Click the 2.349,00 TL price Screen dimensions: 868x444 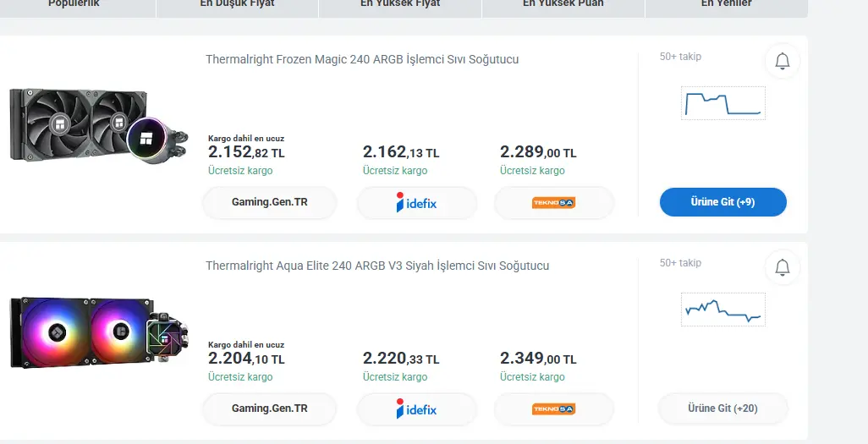pos(538,359)
